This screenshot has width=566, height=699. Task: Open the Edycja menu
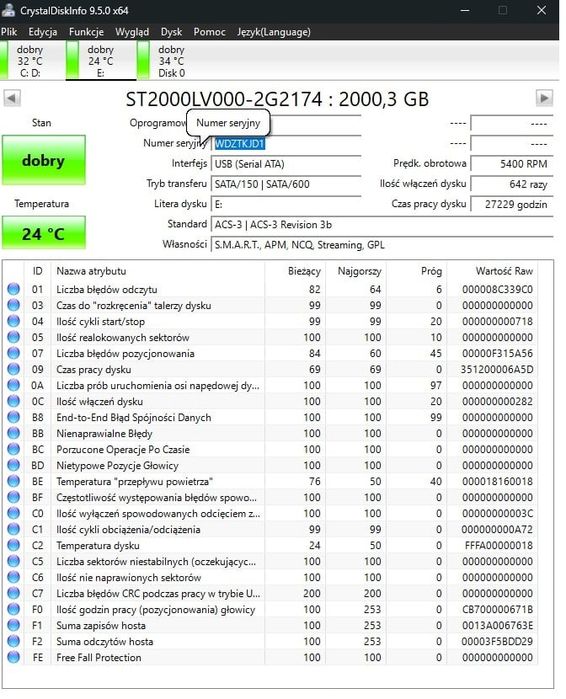click(43, 32)
